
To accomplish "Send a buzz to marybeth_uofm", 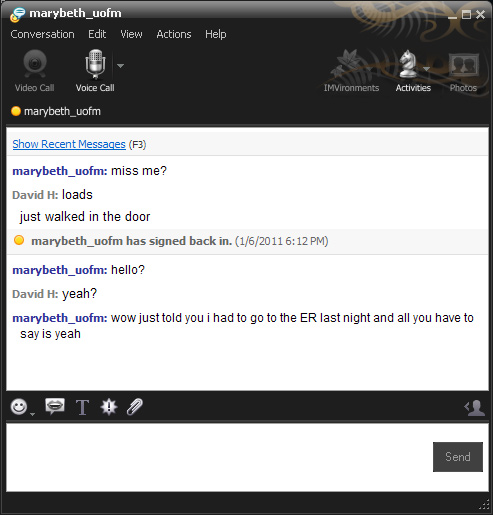I will point(109,407).
